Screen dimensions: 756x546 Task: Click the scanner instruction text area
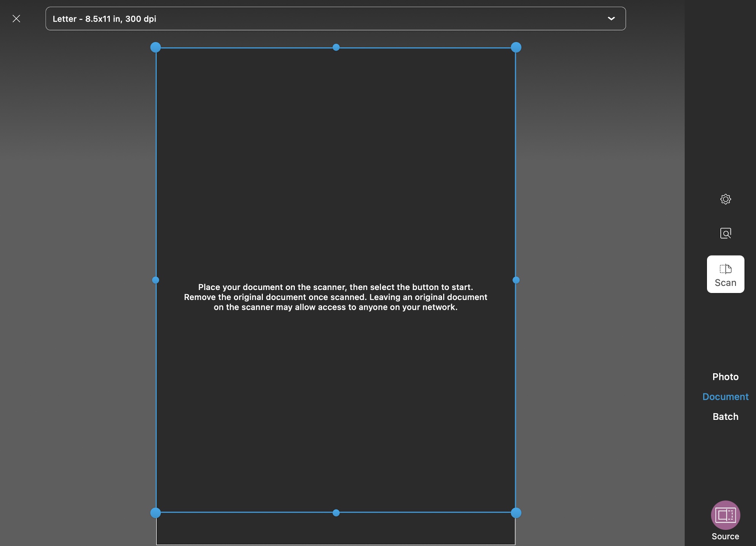point(335,297)
